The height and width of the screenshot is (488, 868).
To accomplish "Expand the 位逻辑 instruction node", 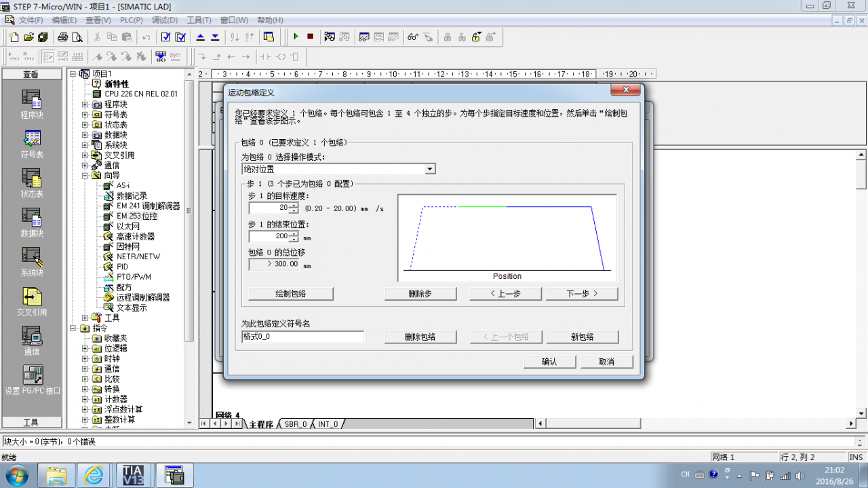I will (85, 348).
